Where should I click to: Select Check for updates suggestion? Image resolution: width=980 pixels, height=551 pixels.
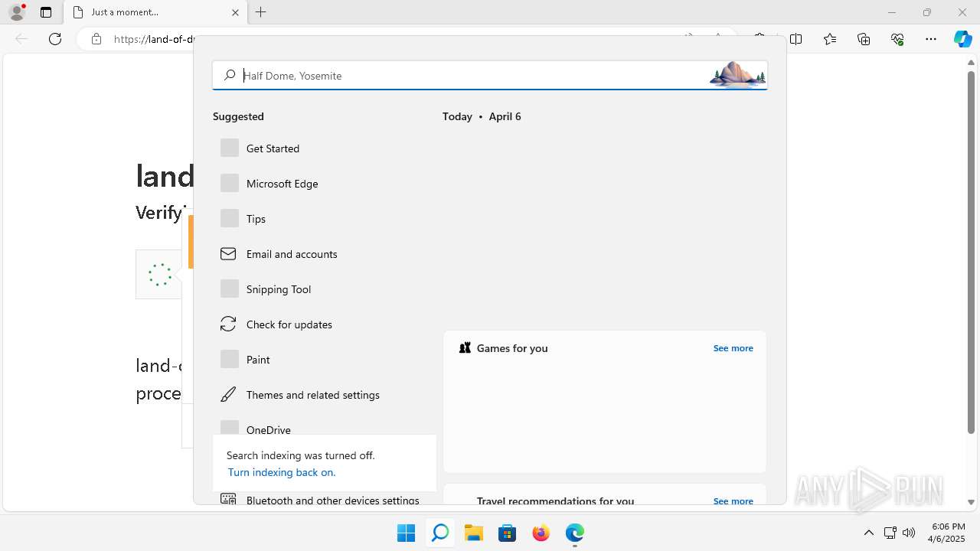click(x=325, y=324)
